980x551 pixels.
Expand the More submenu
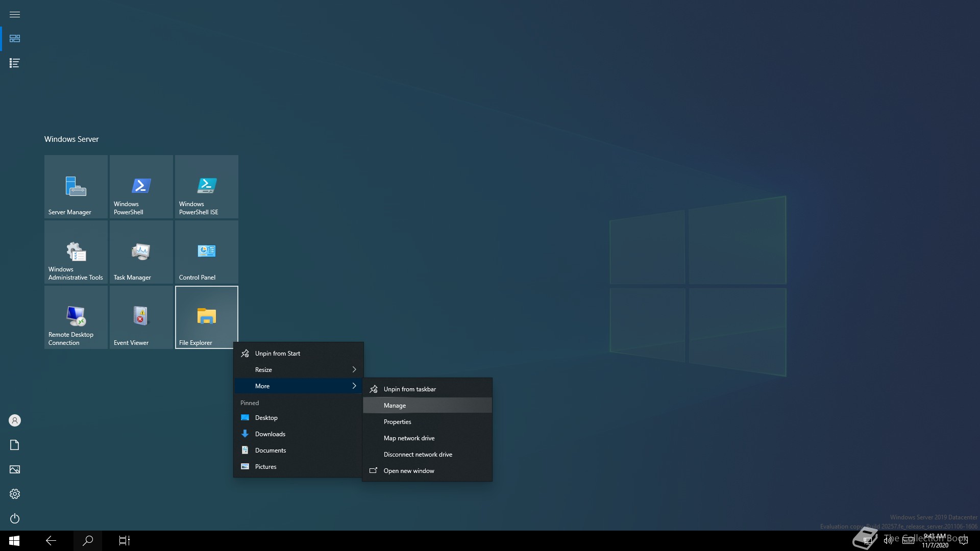tap(299, 386)
